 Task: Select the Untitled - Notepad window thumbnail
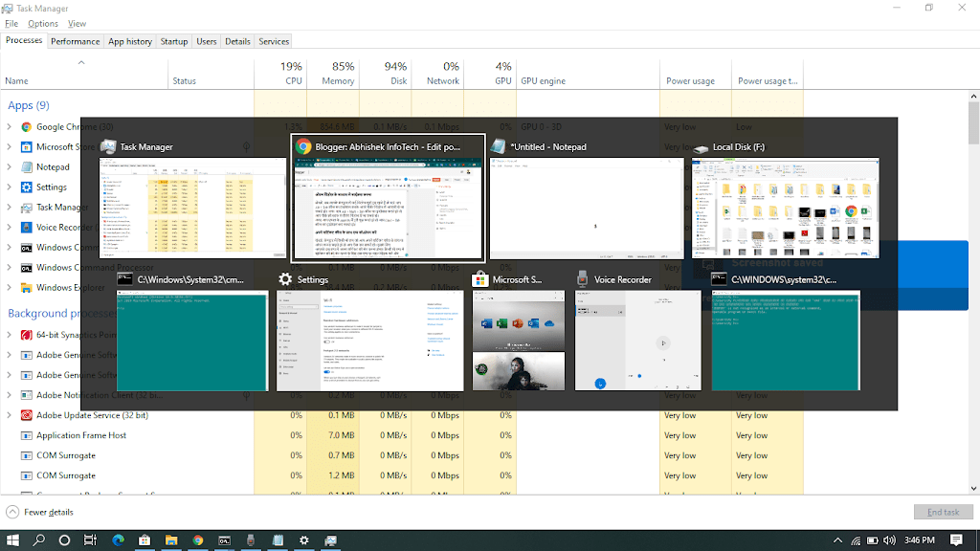[x=586, y=208]
